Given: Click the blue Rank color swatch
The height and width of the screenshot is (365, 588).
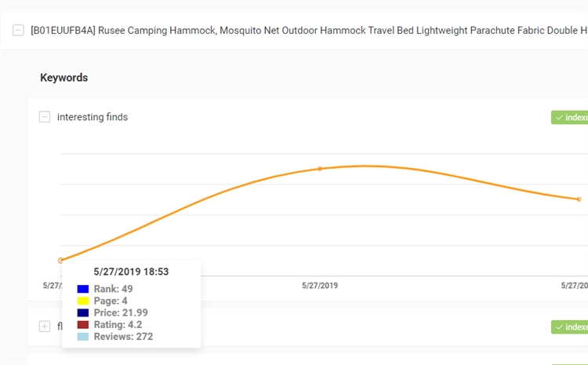Looking at the screenshot, I should tap(83, 289).
